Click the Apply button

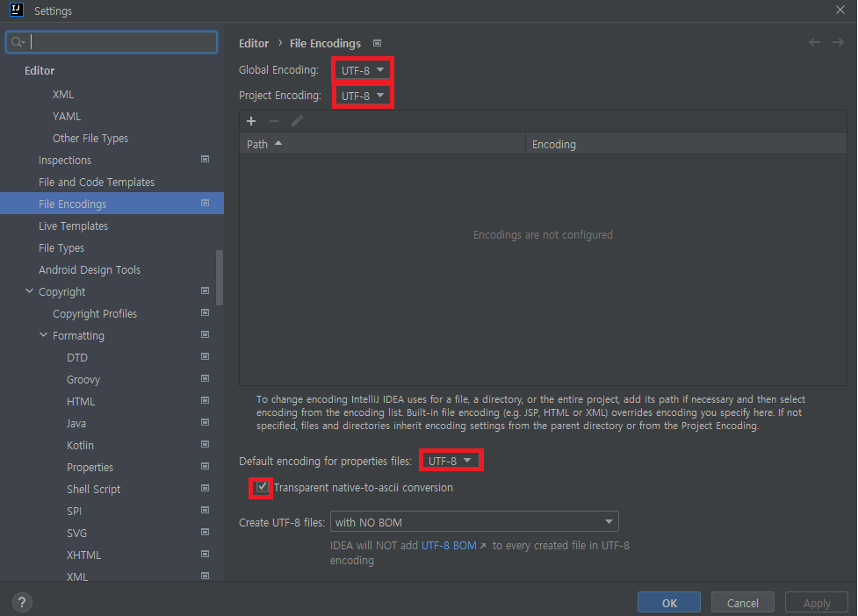817,603
